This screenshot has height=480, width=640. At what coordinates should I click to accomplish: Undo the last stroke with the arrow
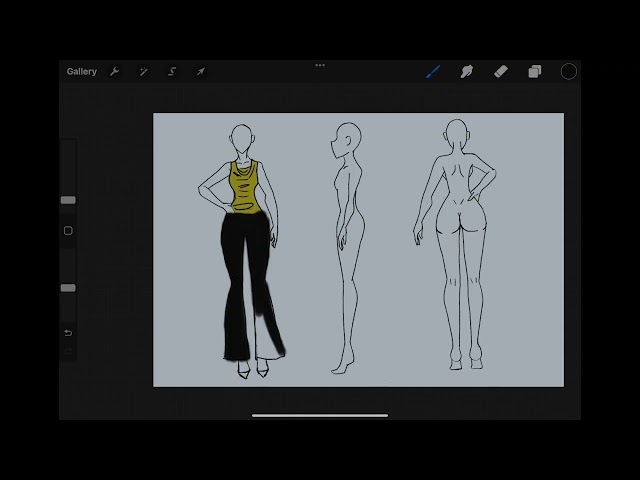pyautogui.click(x=68, y=333)
